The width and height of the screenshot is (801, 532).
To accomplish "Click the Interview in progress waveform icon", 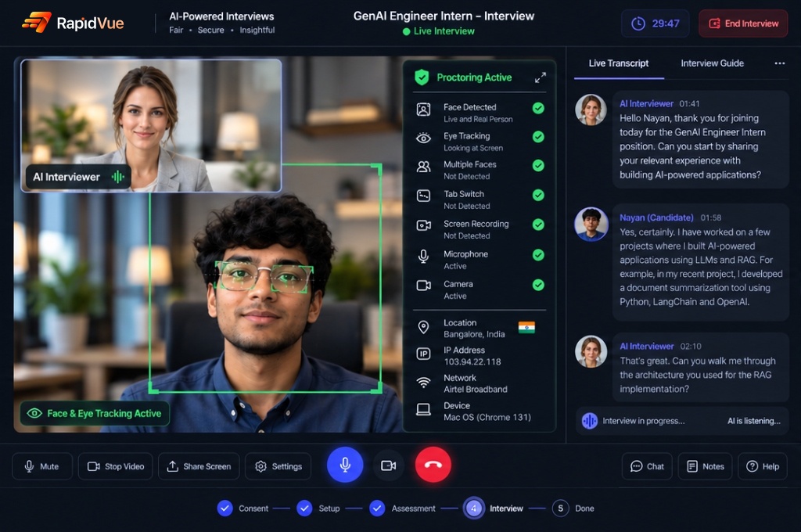I will coord(590,421).
